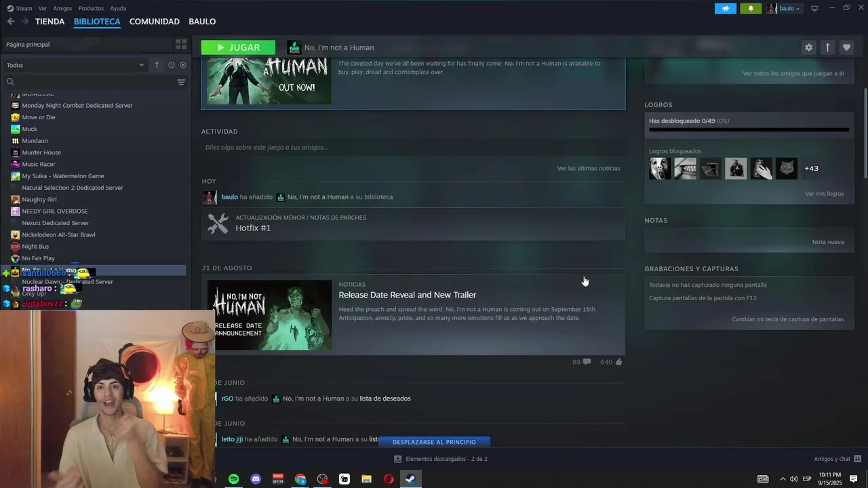The width and height of the screenshot is (868, 488).
Task: Click the achievements progress bar
Action: point(749,129)
